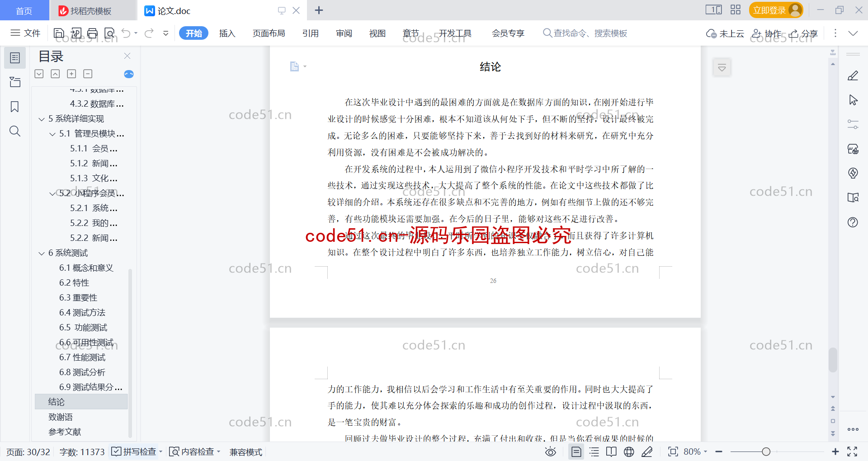This screenshot has height=461, width=868.
Task: Click the document icon at page top-left
Action: coord(294,66)
